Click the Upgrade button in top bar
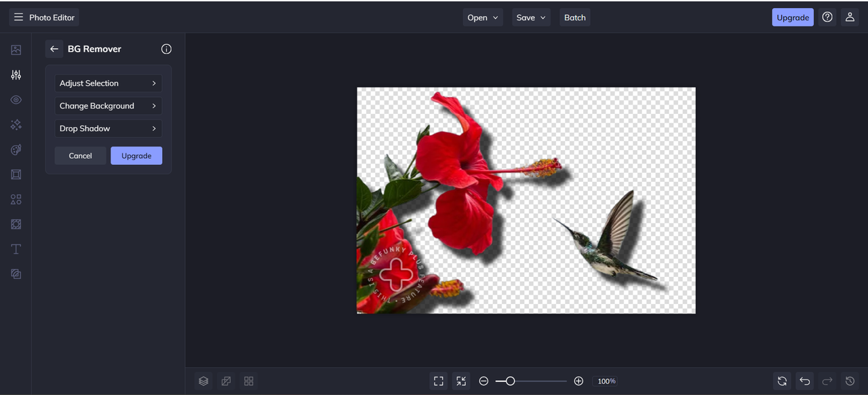Image resolution: width=868 pixels, height=395 pixels. [x=792, y=18]
